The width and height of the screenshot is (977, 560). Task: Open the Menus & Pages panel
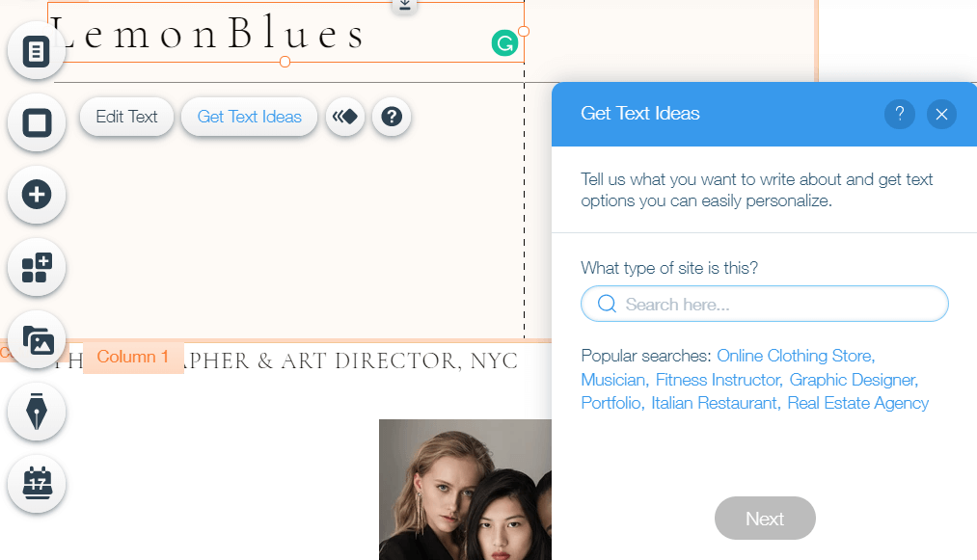pos(36,51)
